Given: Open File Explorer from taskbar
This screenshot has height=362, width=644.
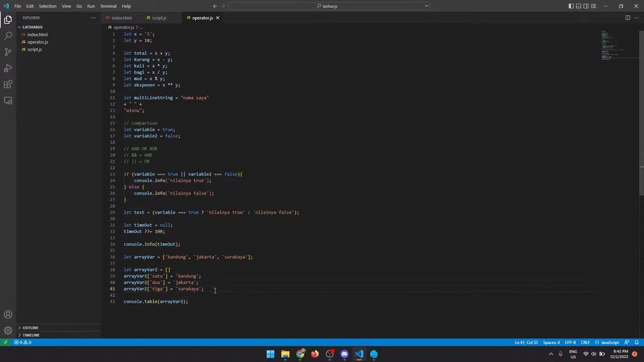Looking at the screenshot, I should click(x=285, y=354).
